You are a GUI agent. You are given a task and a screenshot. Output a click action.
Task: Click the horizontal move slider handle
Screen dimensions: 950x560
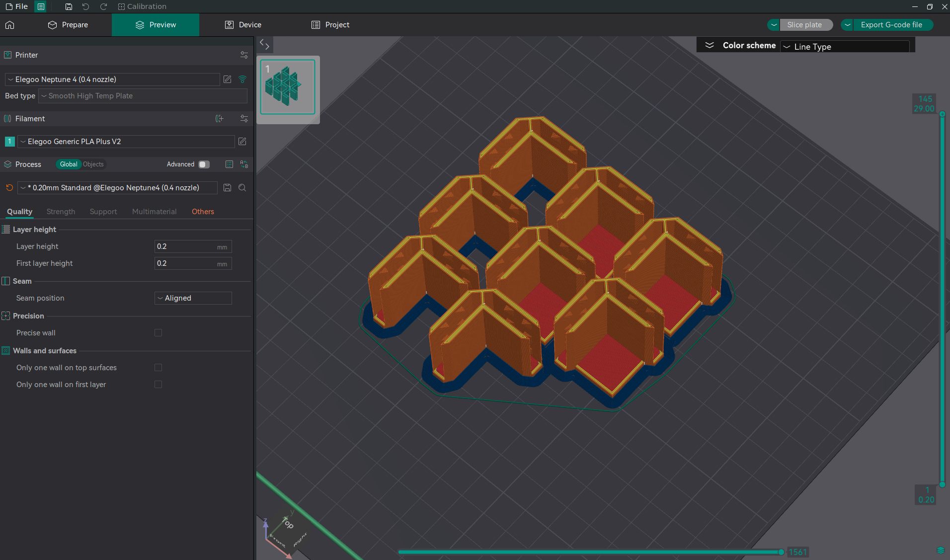click(781, 552)
